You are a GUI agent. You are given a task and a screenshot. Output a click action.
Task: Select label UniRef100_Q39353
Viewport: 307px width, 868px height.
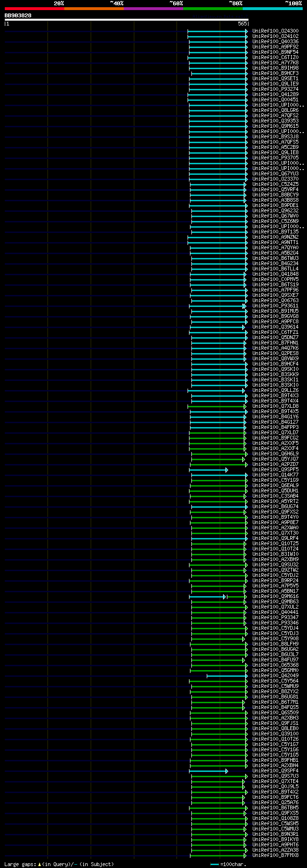(x=275, y=121)
